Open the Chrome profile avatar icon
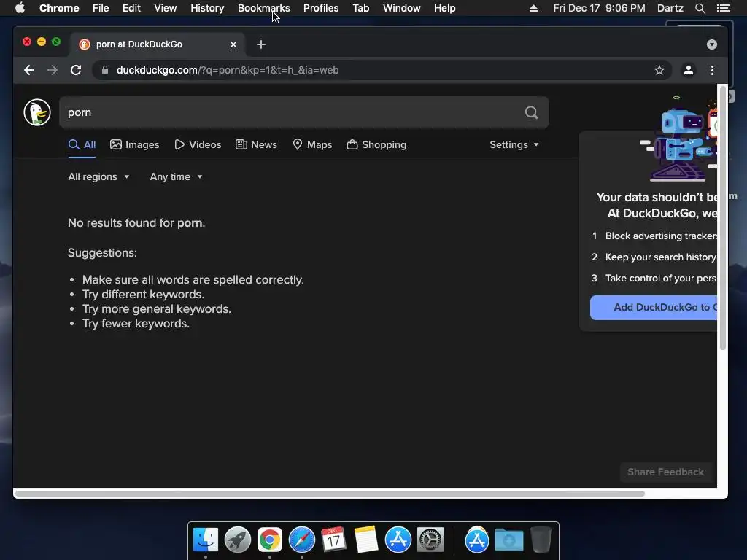The width and height of the screenshot is (747, 560). [689, 70]
